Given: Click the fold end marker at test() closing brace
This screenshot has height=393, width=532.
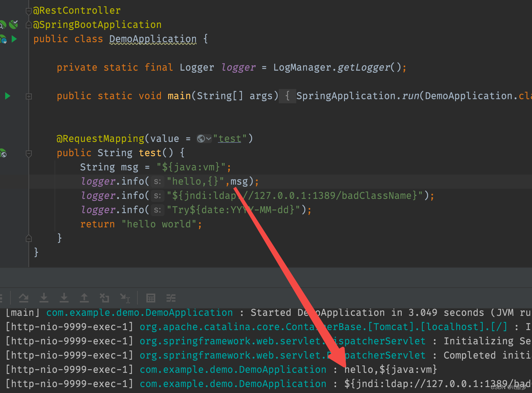Looking at the screenshot, I should (x=29, y=238).
